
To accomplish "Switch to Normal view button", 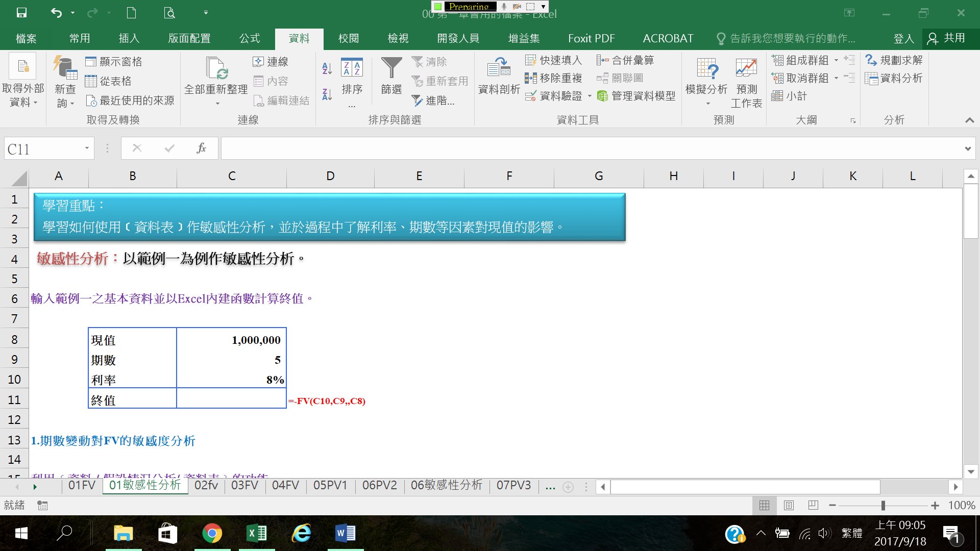I will 764,505.
